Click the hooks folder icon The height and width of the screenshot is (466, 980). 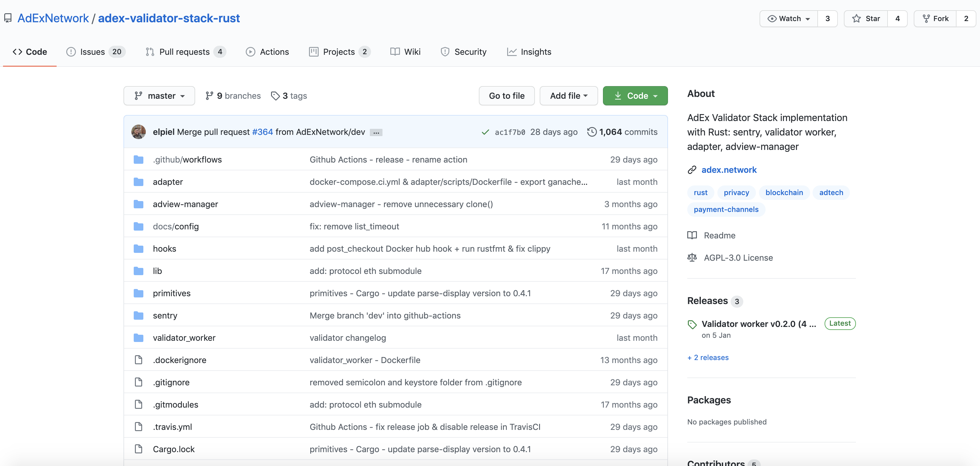click(x=139, y=248)
